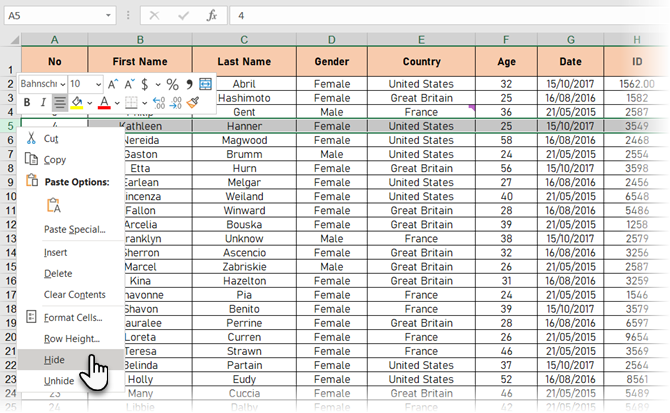Select the Format Painter brush
This screenshot has height=413, width=670.
[x=193, y=103]
